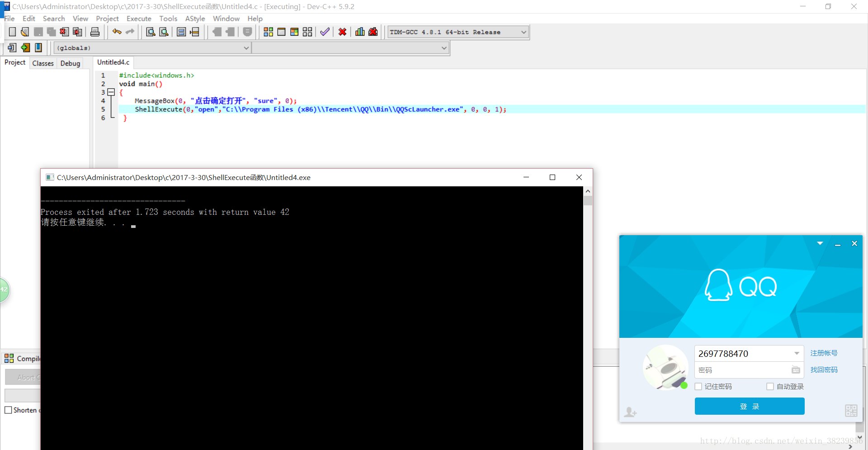Click the Close All files toolbar icon
Image resolution: width=868 pixels, height=450 pixels.
77,32
